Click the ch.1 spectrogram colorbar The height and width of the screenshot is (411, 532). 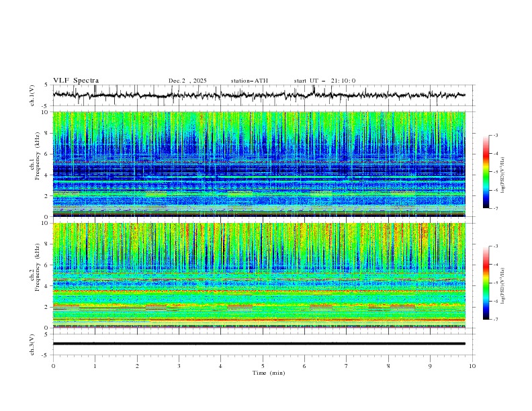486,172
